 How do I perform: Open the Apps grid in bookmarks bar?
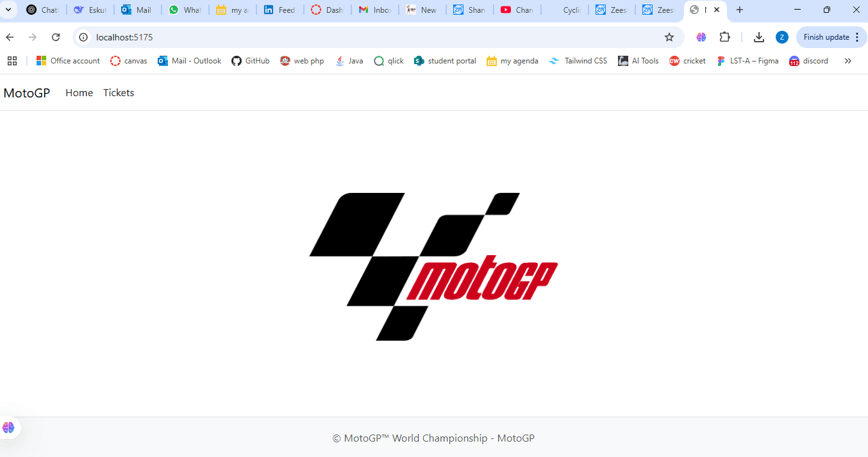click(x=12, y=61)
